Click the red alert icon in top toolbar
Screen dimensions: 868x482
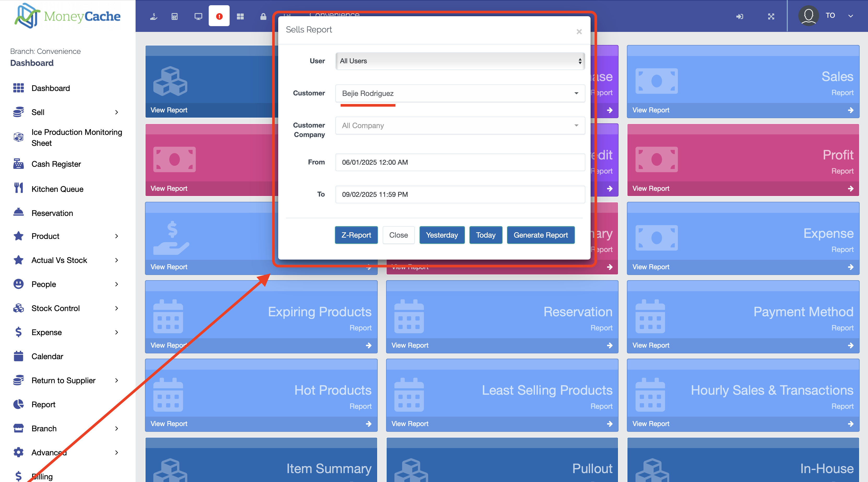click(219, 16)
